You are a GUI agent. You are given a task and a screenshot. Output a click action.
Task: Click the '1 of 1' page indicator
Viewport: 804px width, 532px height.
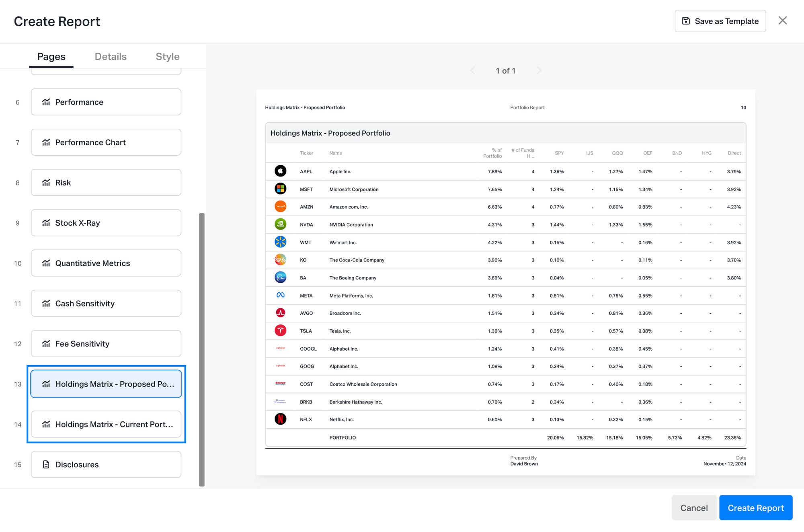(506, 71)
